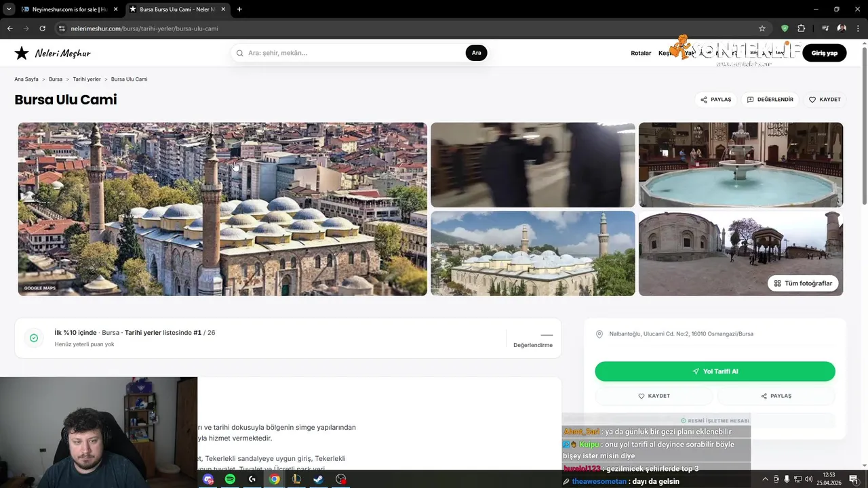Click Ana Sayfa breadcrumb link
Image resolution: width=868 pixels, height=488 pixels.
26,79
